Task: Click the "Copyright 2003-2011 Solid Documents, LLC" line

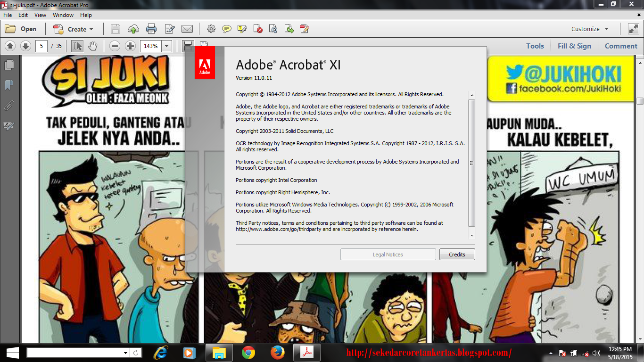Action: click(x=285, y=131)
